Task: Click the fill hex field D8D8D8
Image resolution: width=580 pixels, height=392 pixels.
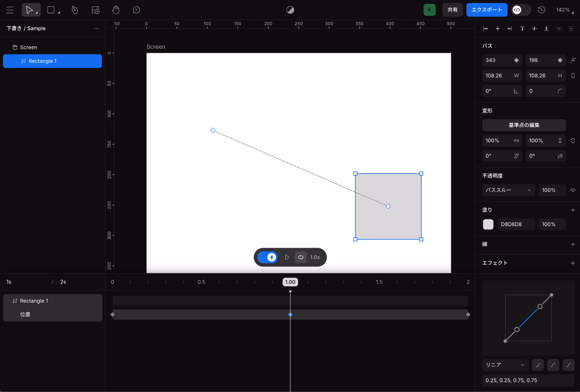Action: point(516,224)
